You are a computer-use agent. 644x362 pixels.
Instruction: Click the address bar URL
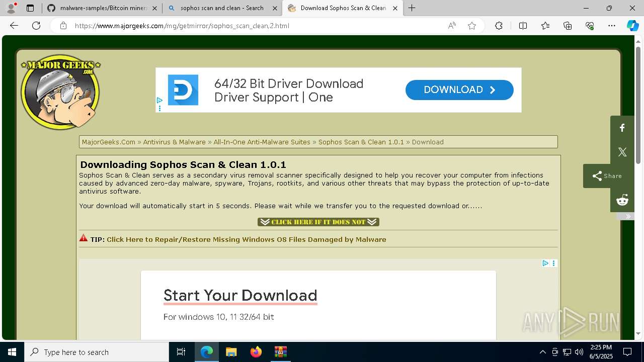click(x=182, y=26)
